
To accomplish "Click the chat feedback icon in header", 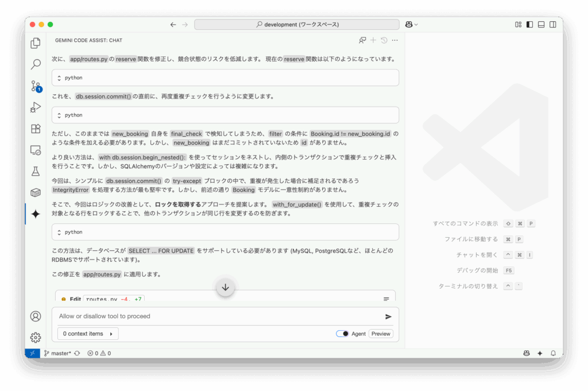I will tap(362, 40).
